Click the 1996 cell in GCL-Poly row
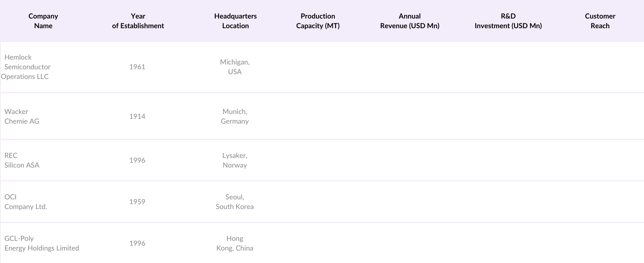The height and width of the screenshot is (263, 644). 137,243
